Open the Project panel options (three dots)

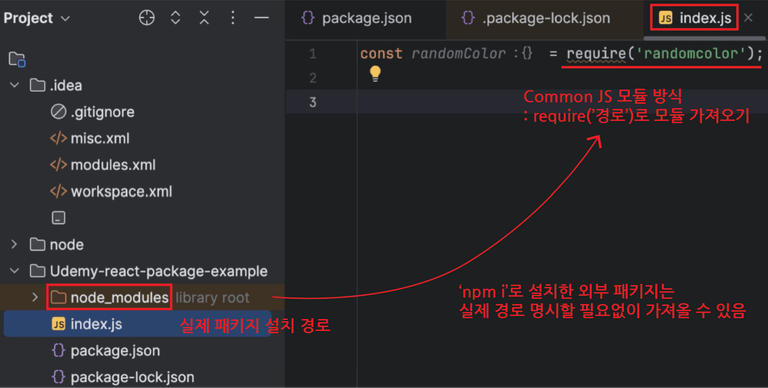click(x=233, y=18)
